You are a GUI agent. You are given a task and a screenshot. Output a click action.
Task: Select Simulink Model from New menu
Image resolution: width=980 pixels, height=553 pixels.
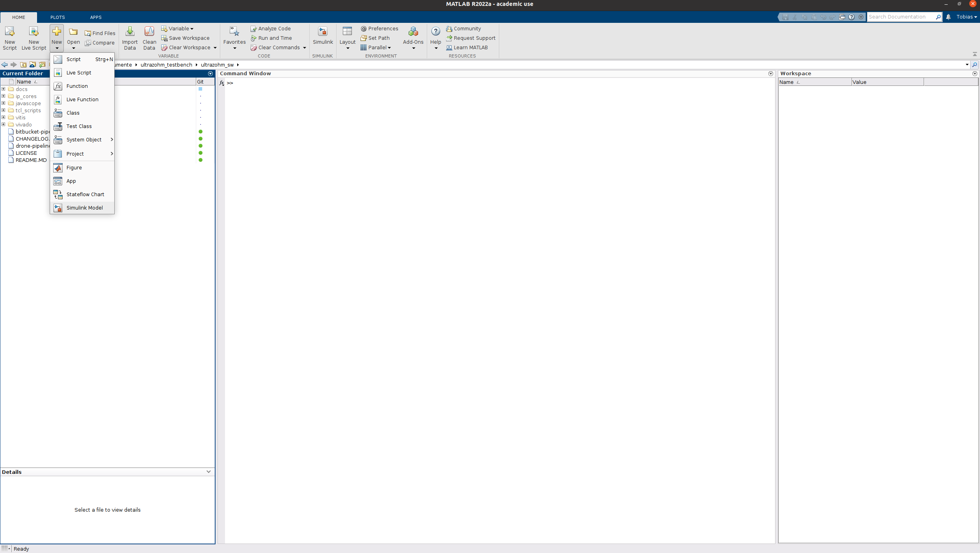(x=84, y=208)
